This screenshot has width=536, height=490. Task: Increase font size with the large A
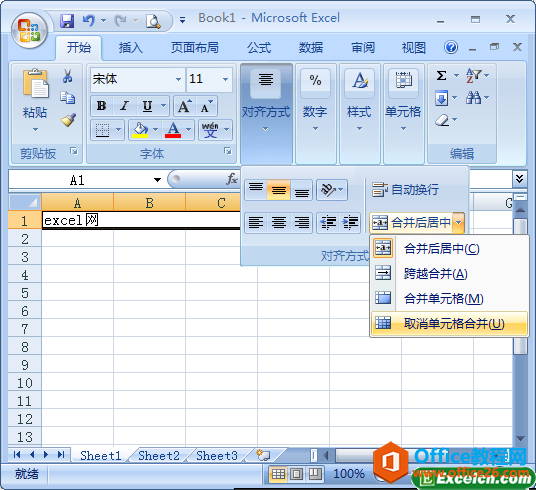tap(184, 106)
